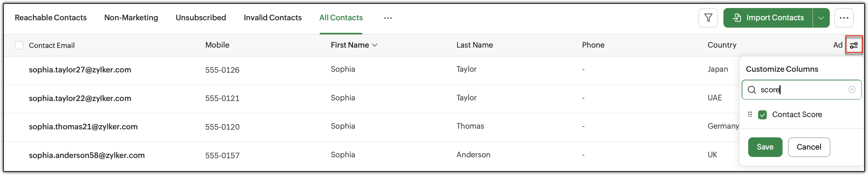Show more contact view tabs
Viewport: 868px width, 175px height.
click(388, 18)
